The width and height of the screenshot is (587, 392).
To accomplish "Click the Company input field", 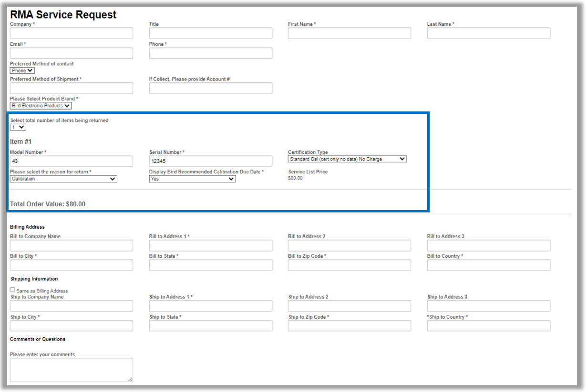I will point(72,33).
